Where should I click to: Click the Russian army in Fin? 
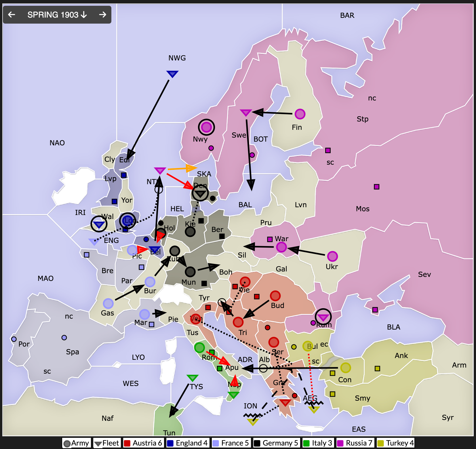(300, 114)
